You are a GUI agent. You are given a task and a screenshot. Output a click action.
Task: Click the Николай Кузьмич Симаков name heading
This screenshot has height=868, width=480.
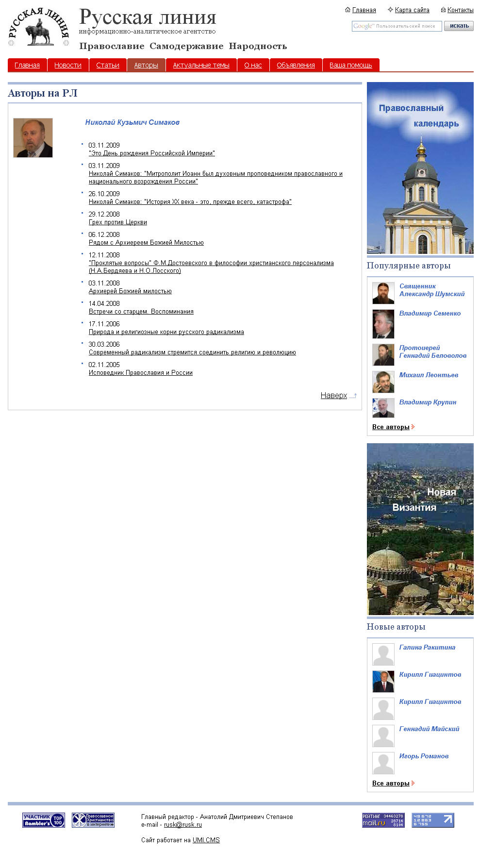tap(132, 122)
